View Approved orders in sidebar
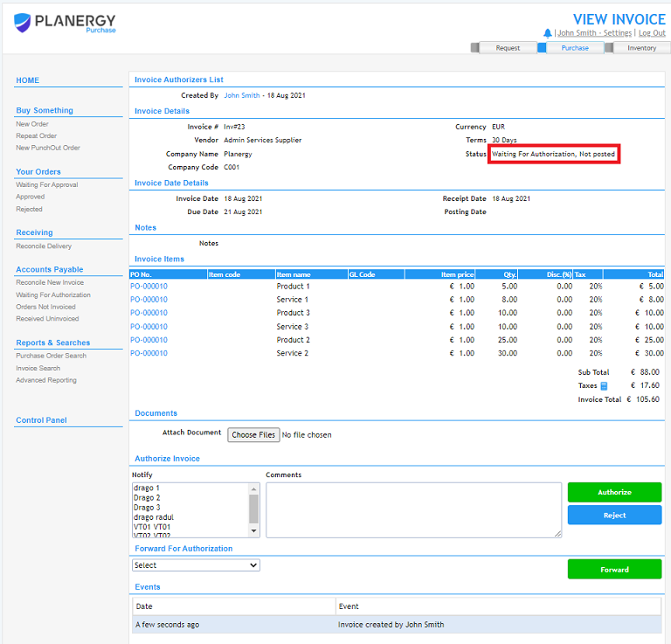Image resolution: width=671 pixels, height=644 pixels. 30,197
